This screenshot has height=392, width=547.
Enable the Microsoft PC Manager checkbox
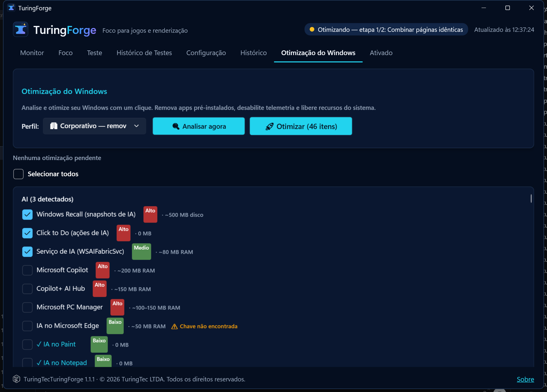27,307
